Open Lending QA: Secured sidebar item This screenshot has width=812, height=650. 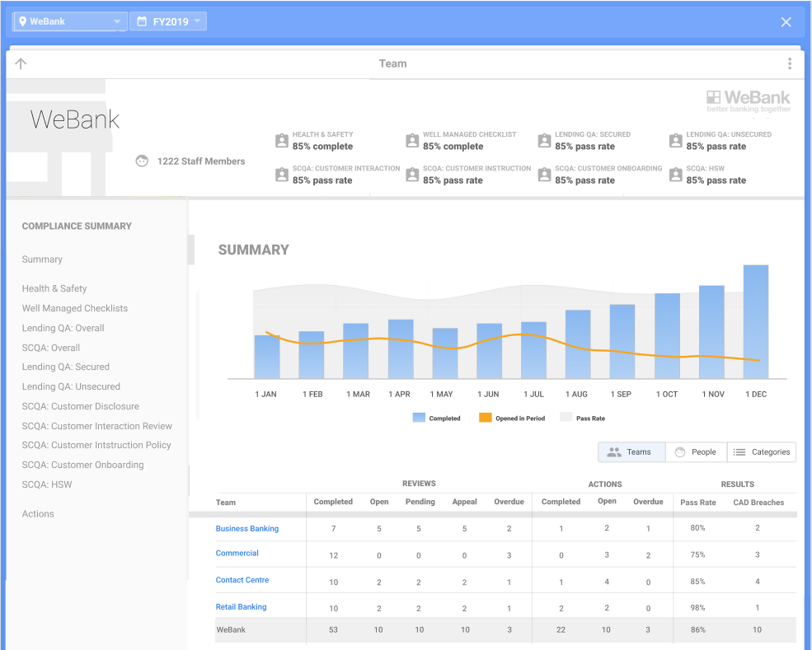(x=66, y=367)
